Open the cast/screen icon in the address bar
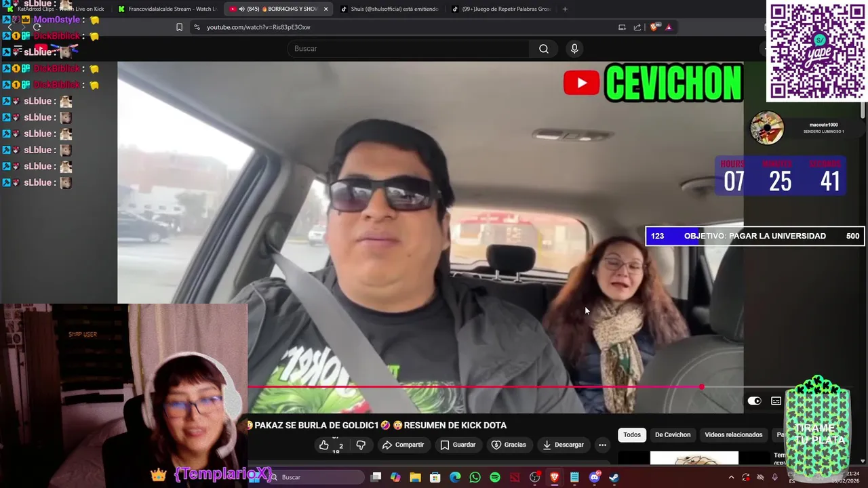Viewport: 868px width, 488px height. pos(622,27)
